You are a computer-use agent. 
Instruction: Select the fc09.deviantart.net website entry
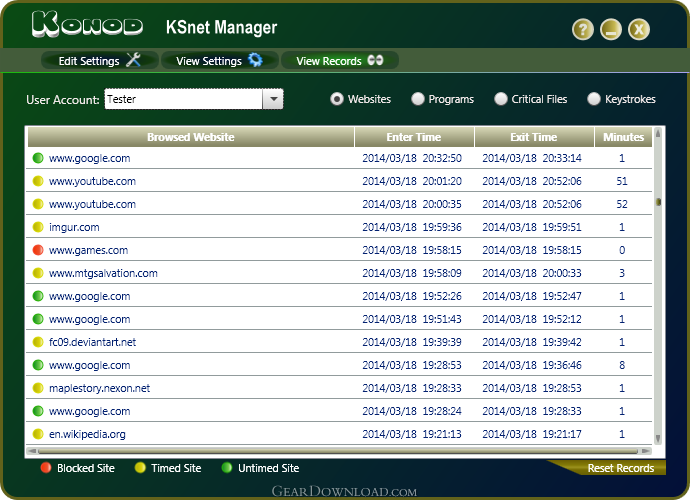click(x=92, y=342)
